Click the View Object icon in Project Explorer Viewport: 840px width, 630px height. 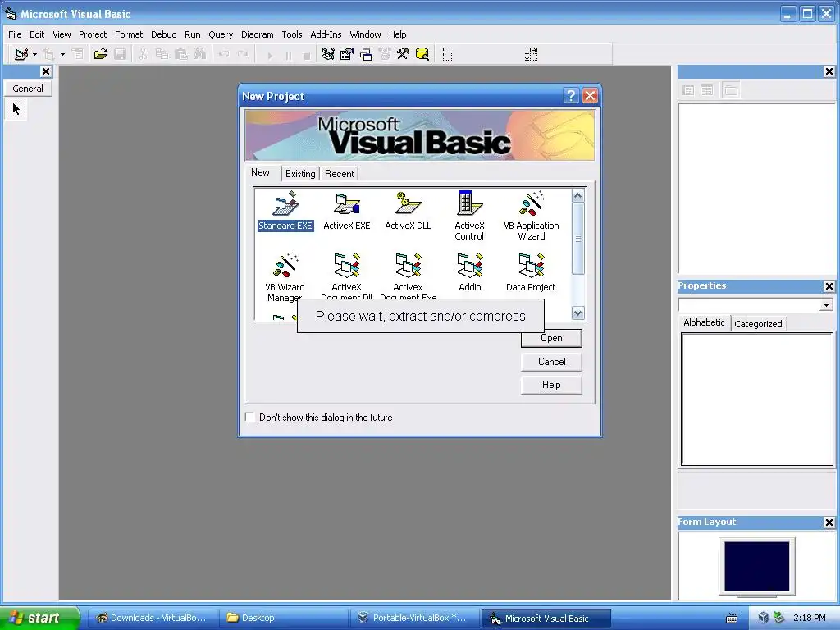[x=707, y=90]
